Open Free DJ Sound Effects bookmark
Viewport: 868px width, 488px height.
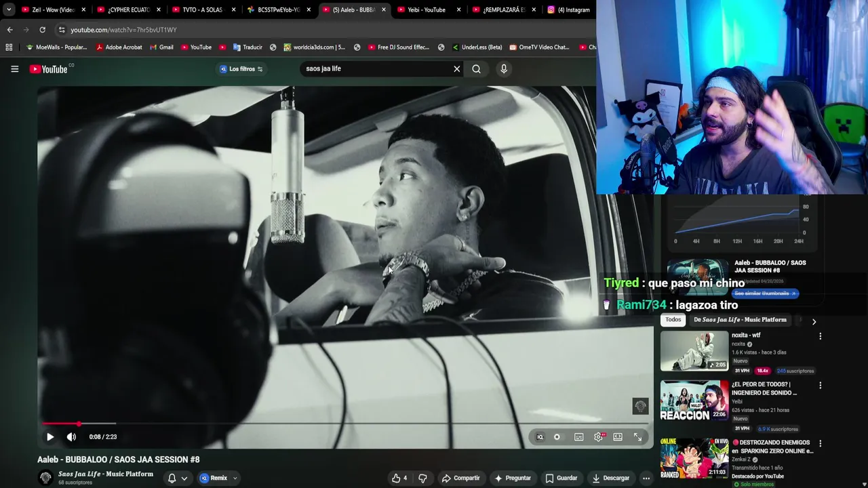coord(398,47)
